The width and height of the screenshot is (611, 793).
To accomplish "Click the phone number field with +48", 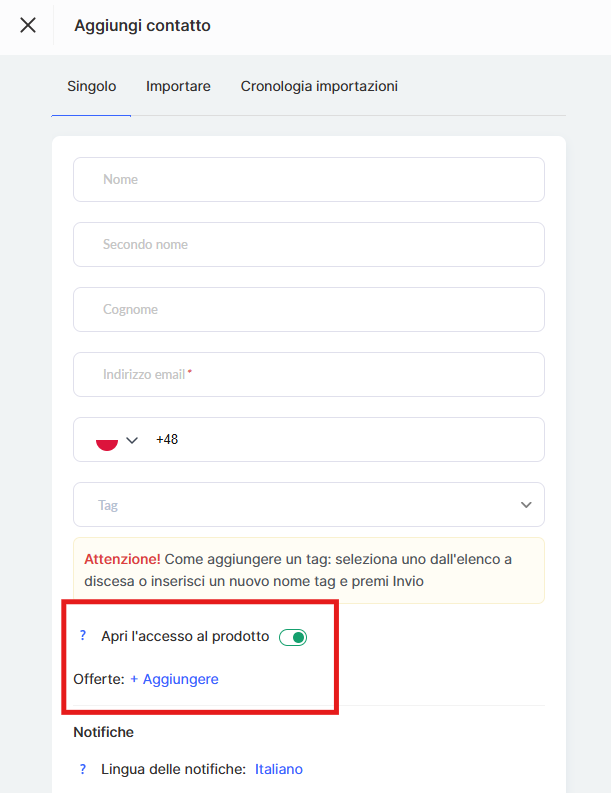I will pyautogui.click(x=345, y=440).
